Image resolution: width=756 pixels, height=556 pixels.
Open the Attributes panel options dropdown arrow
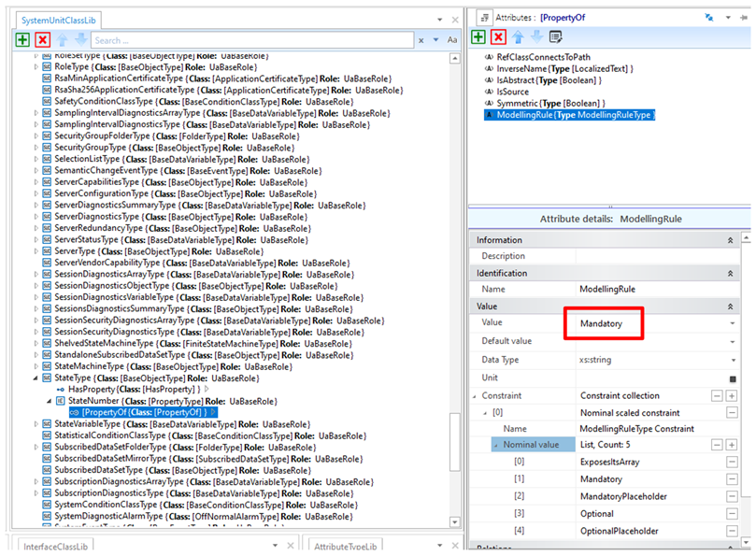[x=728, y=18]
